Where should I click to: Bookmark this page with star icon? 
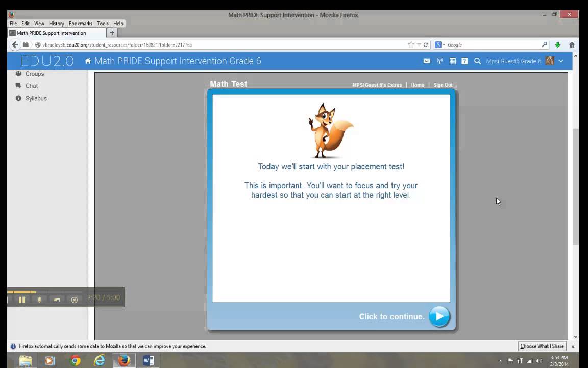point(411,44)
